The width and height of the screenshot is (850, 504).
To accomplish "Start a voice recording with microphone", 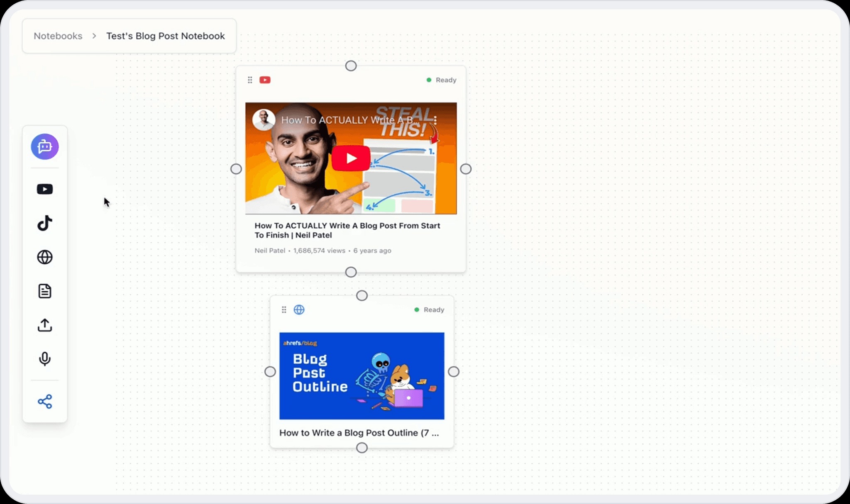I will (45, 359).
